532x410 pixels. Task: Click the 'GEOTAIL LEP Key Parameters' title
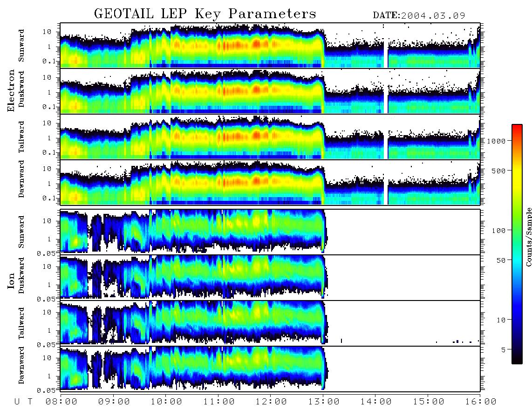point(205,14)
